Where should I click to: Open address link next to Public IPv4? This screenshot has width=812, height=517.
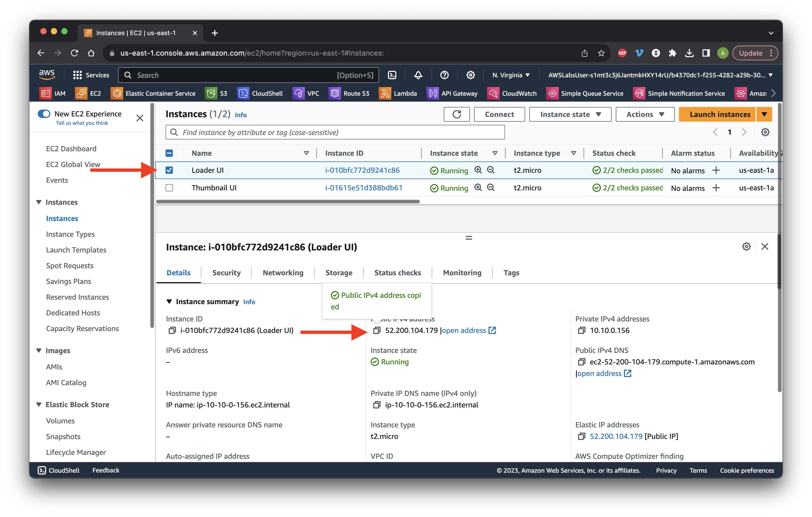(469, 330)
